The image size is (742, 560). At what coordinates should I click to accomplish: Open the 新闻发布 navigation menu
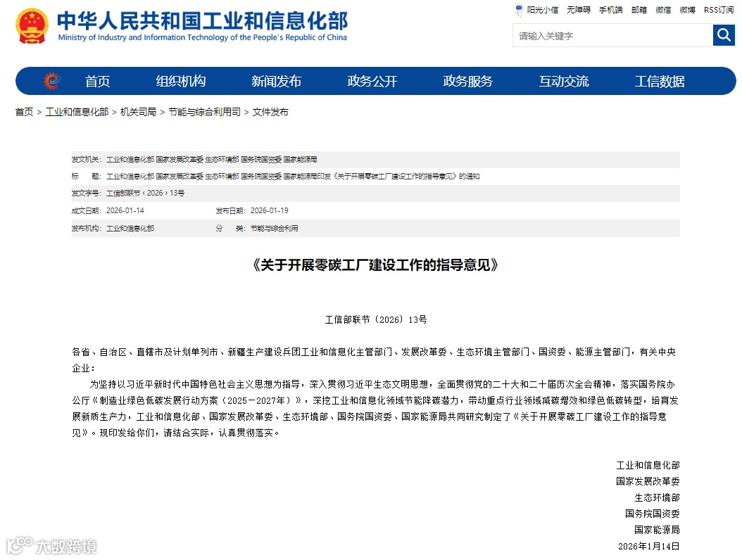point(275,81)
